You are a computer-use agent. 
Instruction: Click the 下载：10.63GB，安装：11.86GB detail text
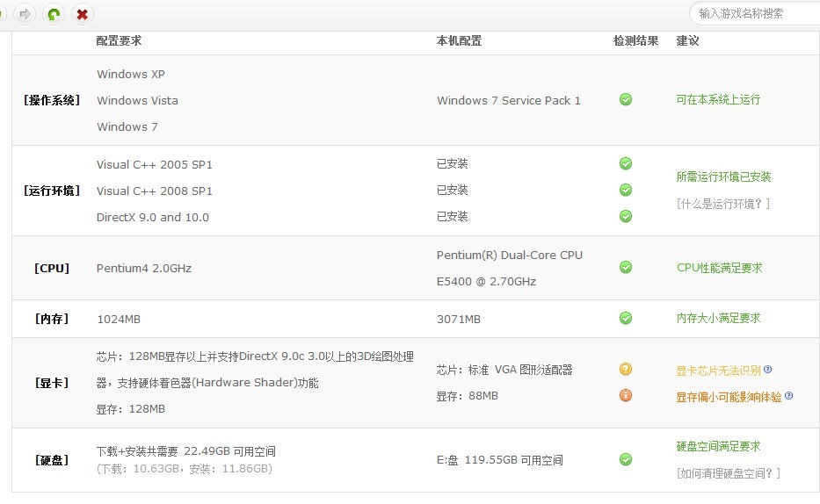tap(184, 469)
